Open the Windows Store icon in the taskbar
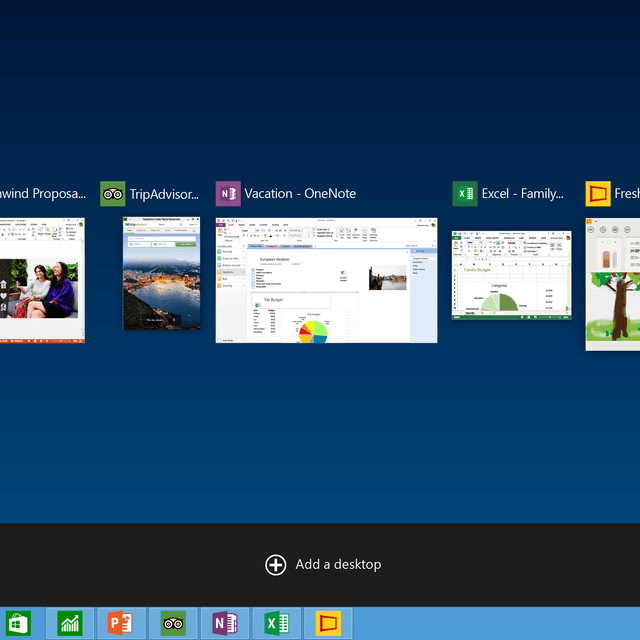Image resolution: width=640 pixels, height=640 pixels. pos(18,623)
